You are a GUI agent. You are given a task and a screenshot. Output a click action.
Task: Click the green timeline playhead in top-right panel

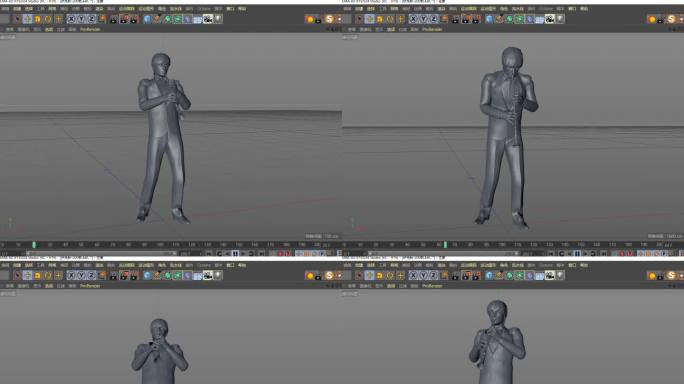click(445, 245)
